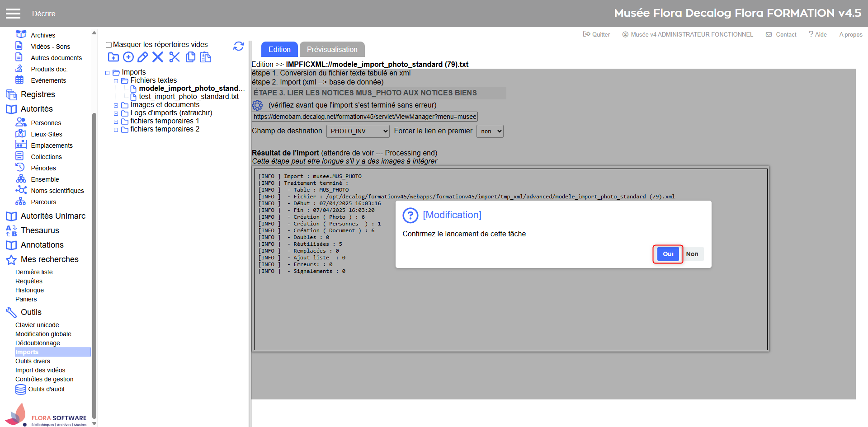Click the copy files icon
The width and height of the screenshot is (868, 427).
pyautogui.click(x=191, y=57)
